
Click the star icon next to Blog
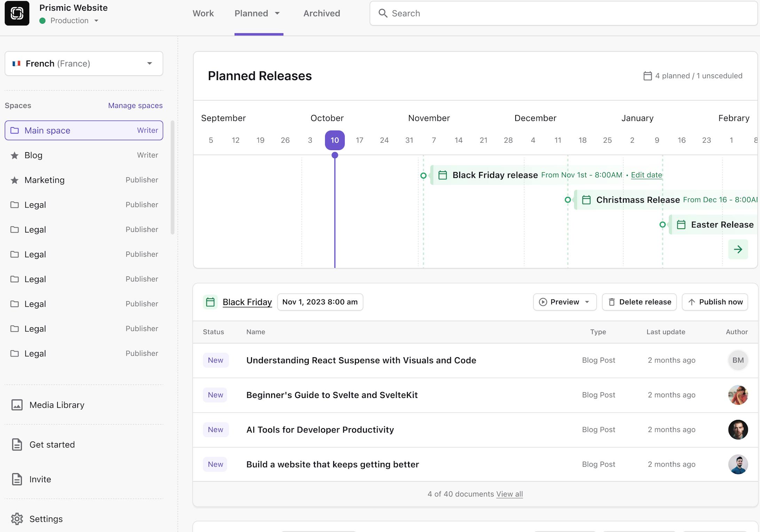(14, 155)
